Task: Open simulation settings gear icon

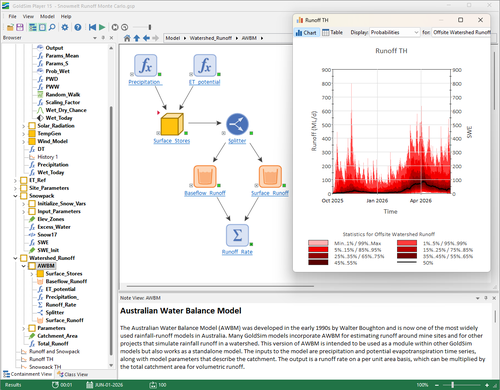Action: pyautogui.click(x=65, y=27)
